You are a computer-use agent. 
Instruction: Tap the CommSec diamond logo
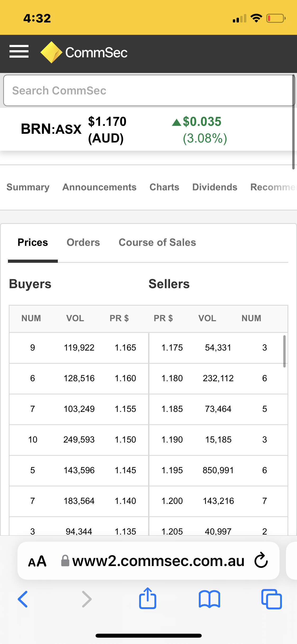coord(51,52)
